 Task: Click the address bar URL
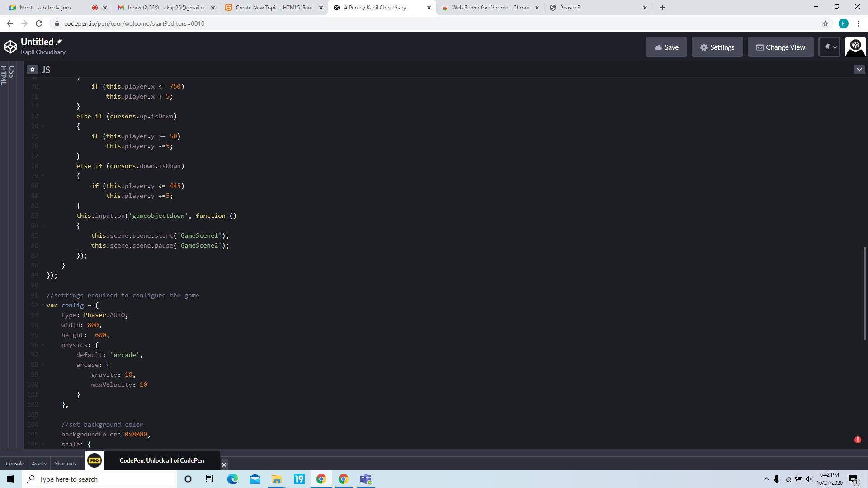click(x=134, y=23)
